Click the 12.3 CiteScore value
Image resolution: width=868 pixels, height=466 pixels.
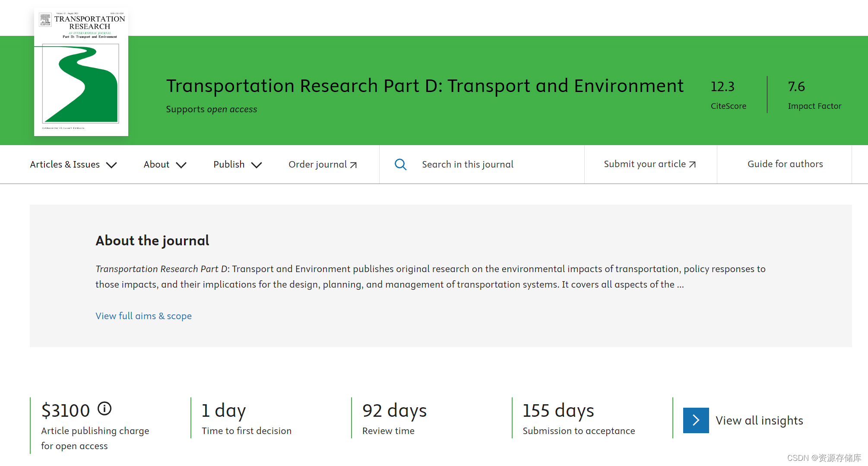click(x=722, y=86)
